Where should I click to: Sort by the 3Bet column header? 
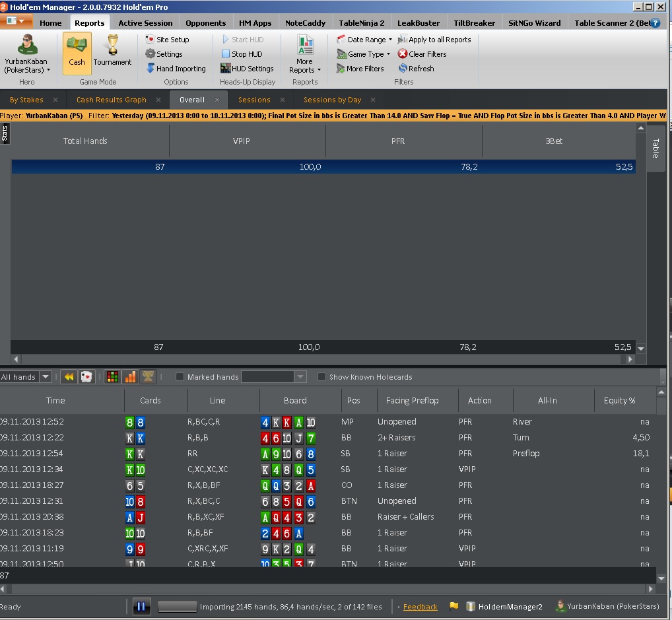click(x=554, y=141)
